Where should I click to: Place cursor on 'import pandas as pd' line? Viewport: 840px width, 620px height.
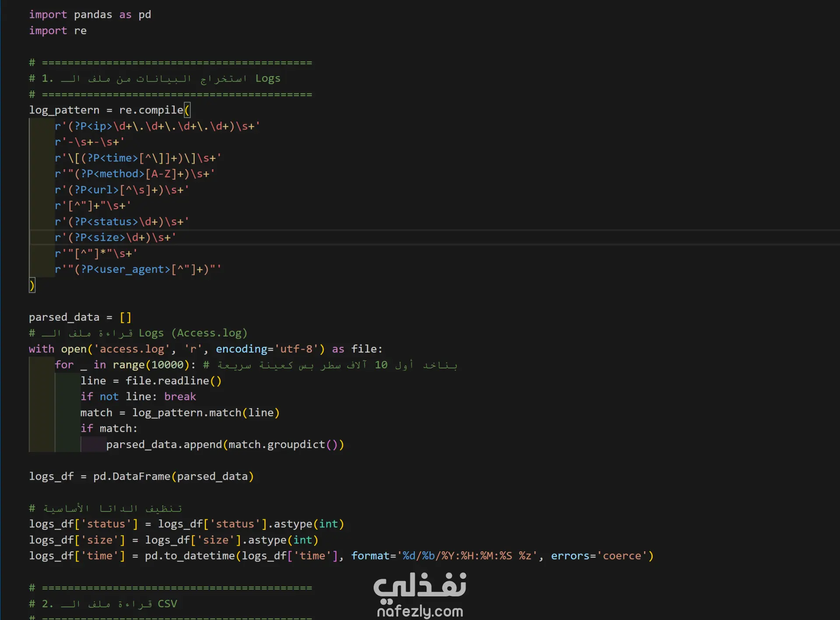(x=90, y=14)
